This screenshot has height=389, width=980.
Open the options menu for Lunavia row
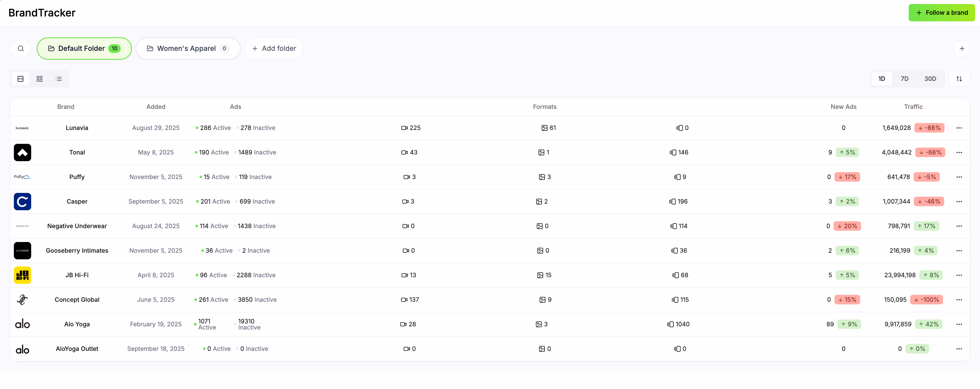[x=959, y=128]
